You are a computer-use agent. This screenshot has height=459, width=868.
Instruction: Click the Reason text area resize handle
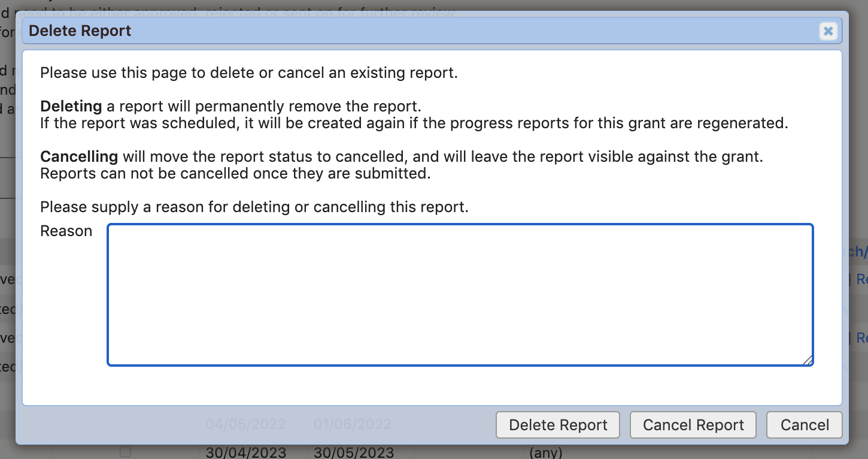pos(808,360)
